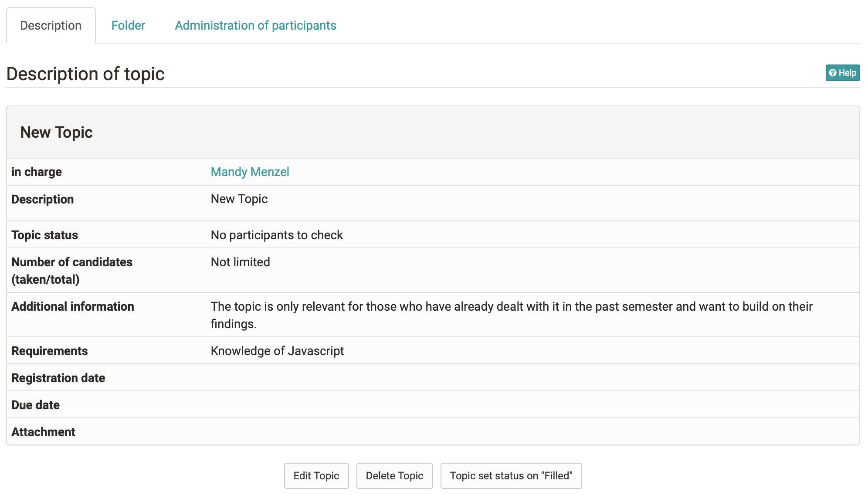The image size is (868, 495).
Task: Click the "Not limited" candidates value
Action: pos(240,262)
